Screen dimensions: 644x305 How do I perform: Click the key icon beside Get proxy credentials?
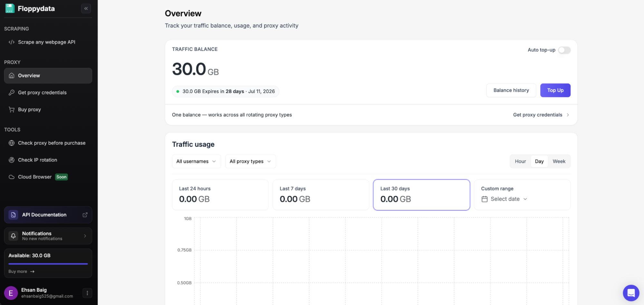pos(12,93)
